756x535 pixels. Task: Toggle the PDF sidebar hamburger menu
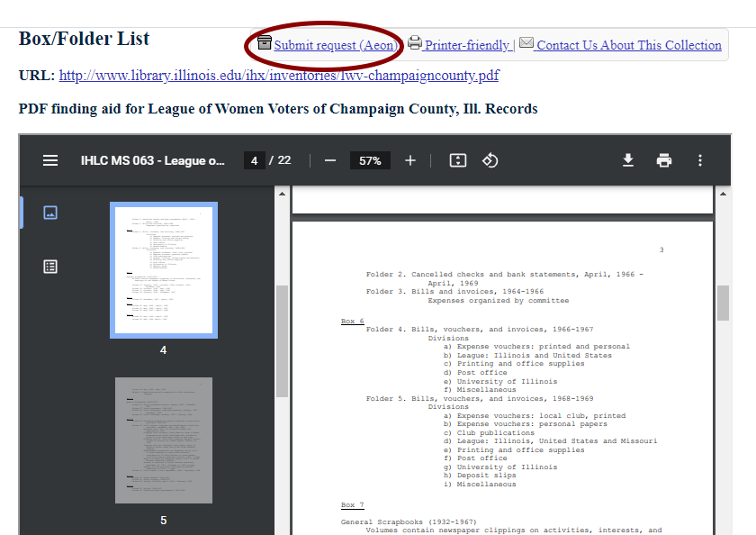click(50, 160)
